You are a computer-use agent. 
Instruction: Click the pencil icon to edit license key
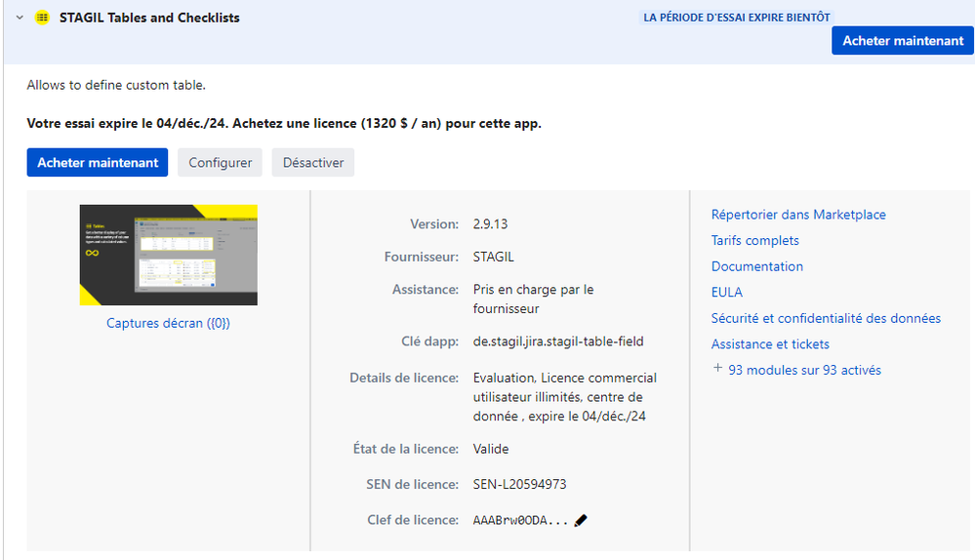(580, 520)
